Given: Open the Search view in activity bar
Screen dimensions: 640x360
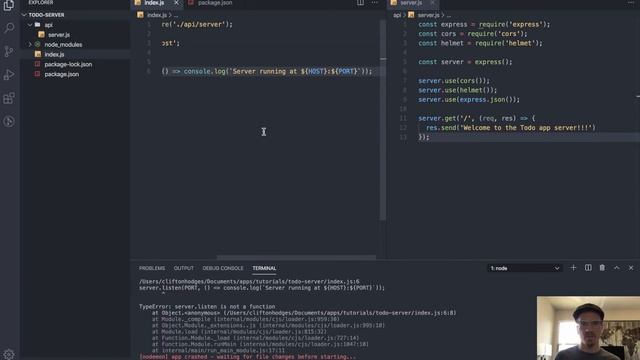Looking at the screenshot, I should 9,28.
